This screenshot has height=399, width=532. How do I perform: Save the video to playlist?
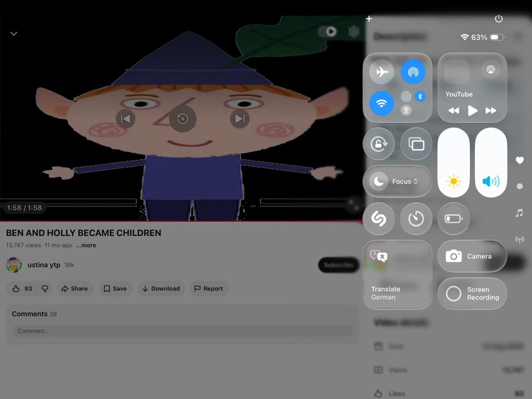coord(115,289)
